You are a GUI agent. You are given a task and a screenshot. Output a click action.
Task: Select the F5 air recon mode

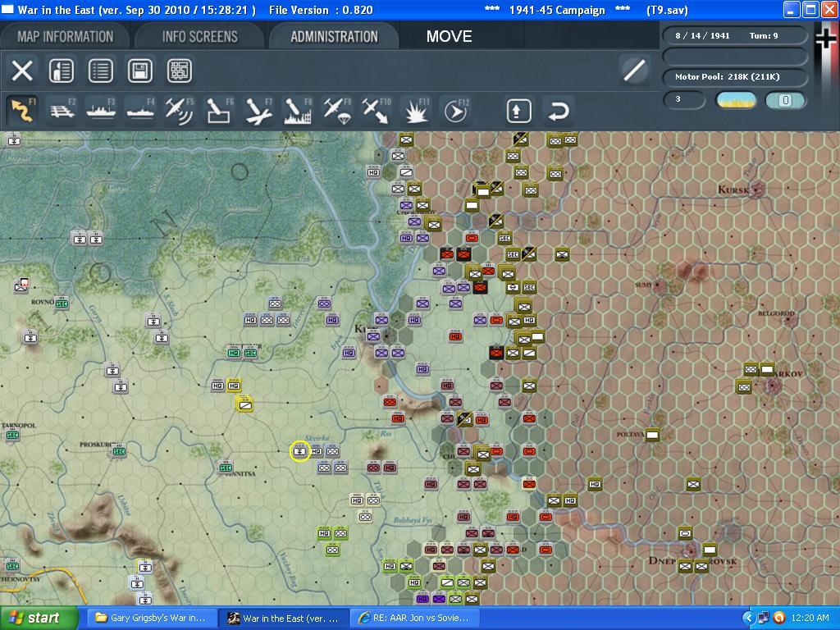pyautogui.click(x=180, y=111)
